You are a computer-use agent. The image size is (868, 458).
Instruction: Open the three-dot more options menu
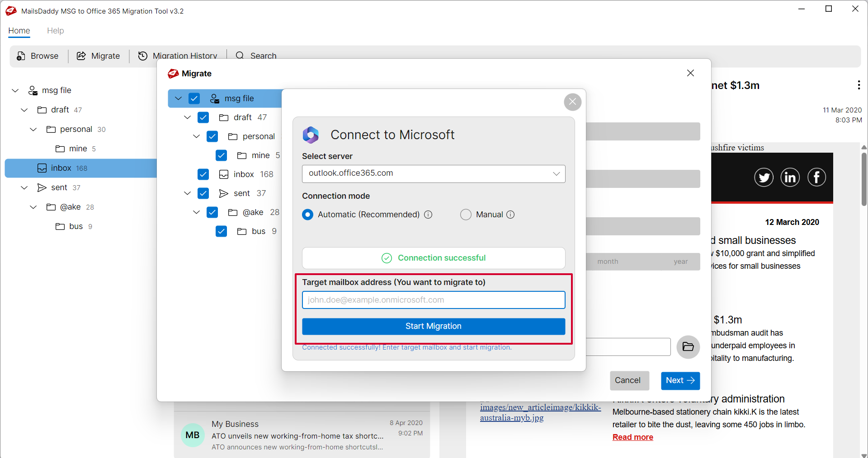pyautogui.click(x=859, y=85)
